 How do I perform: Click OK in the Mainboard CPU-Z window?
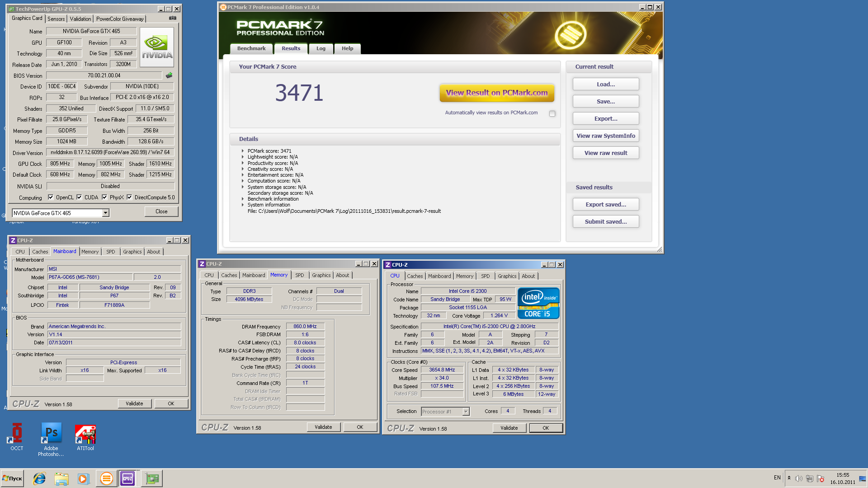click(171, 404)
